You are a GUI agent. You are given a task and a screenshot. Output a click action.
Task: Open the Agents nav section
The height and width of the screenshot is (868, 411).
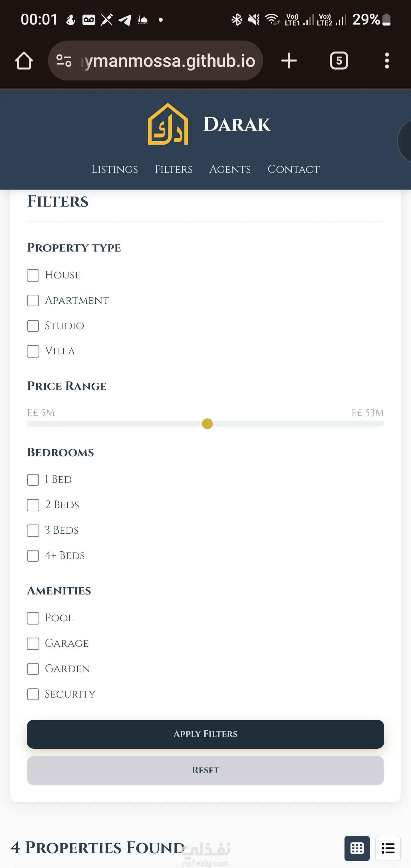tap(230, 169)
